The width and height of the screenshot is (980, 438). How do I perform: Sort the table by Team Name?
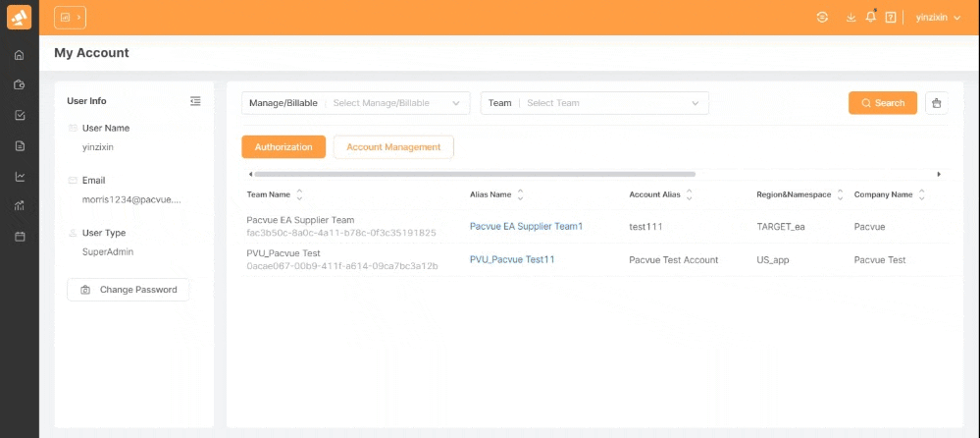[x=299, y=194]
